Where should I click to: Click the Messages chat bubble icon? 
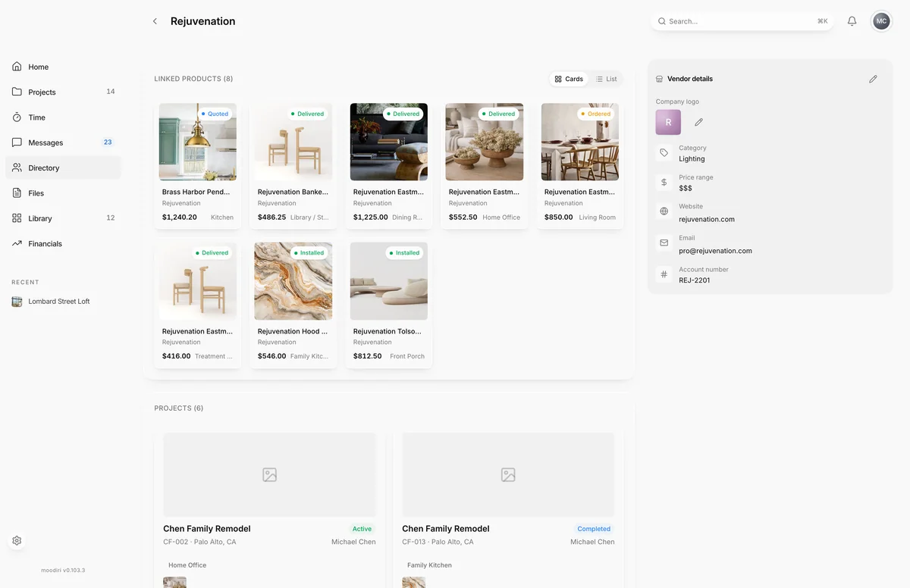[x=17, y=142]
